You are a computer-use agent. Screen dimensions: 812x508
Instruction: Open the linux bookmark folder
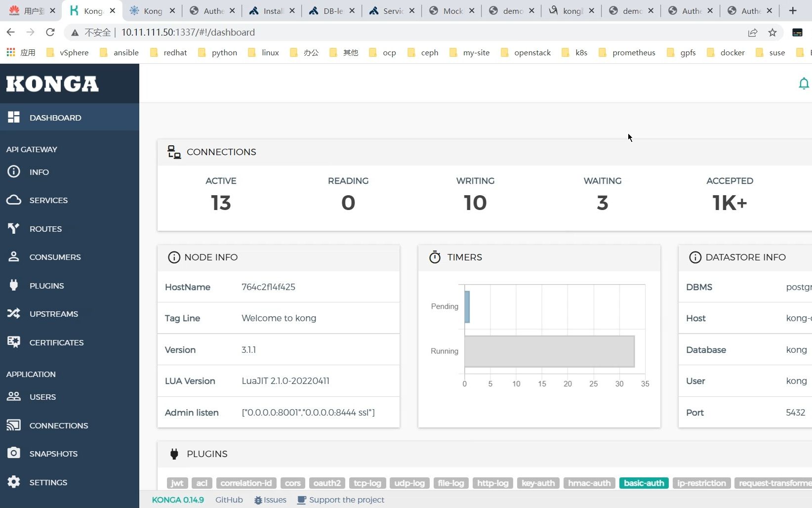(264, 52)
